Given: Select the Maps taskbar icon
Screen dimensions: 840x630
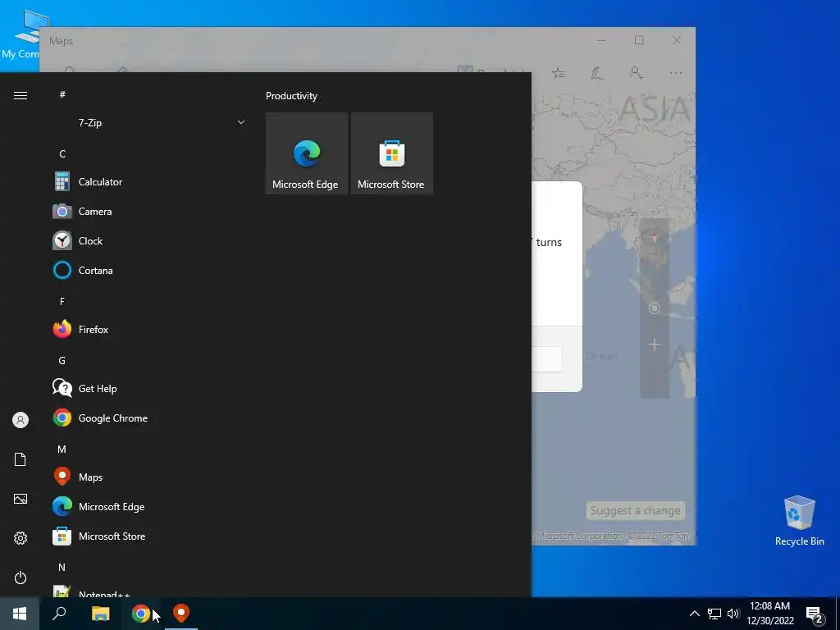Looking at the screenshot, I should [x=181, y=614].
